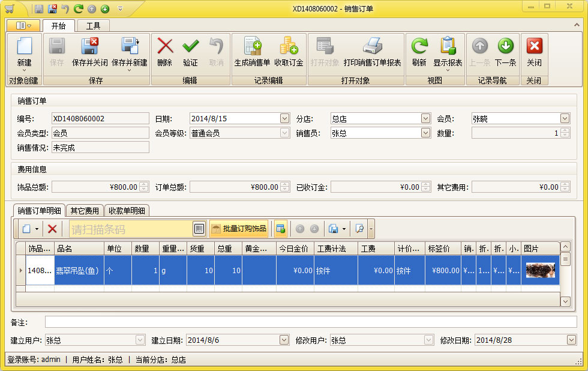Screen dimensions: 588x371
Task: Click the 已收订金 spinner control
Action: coord(425,187)
